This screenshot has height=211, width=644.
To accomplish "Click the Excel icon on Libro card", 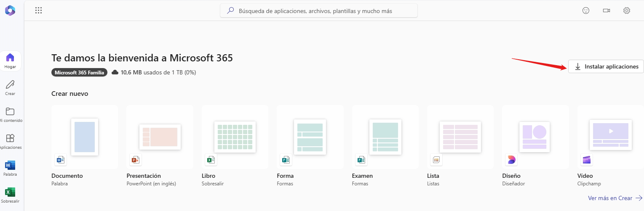I will (211, 160).
